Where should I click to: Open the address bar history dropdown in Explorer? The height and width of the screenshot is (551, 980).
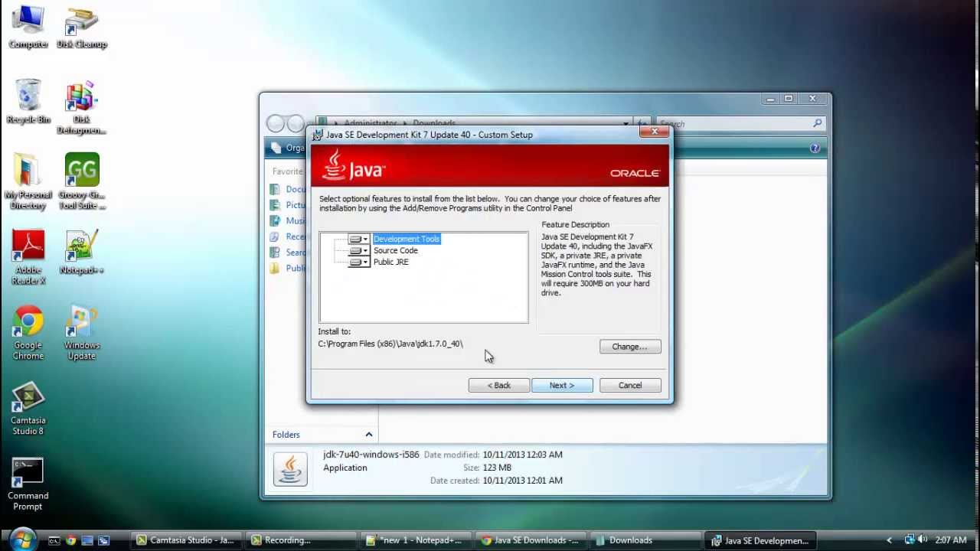click(626, 123)
